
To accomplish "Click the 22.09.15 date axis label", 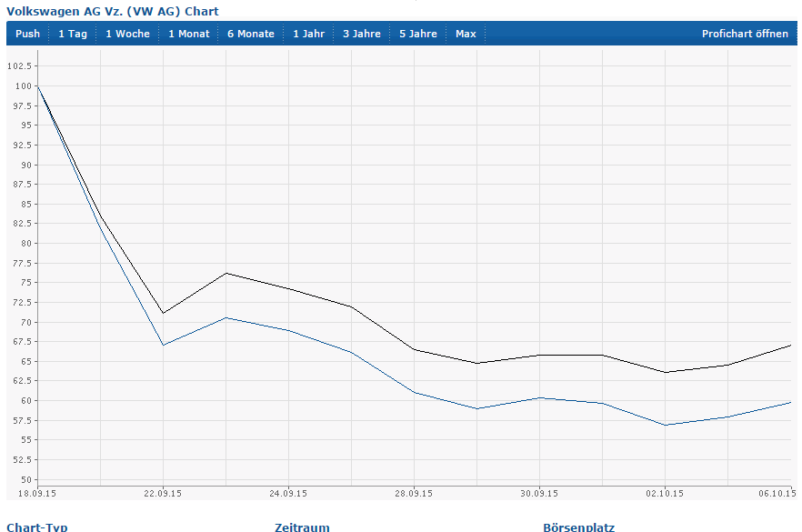I will 163,494.
